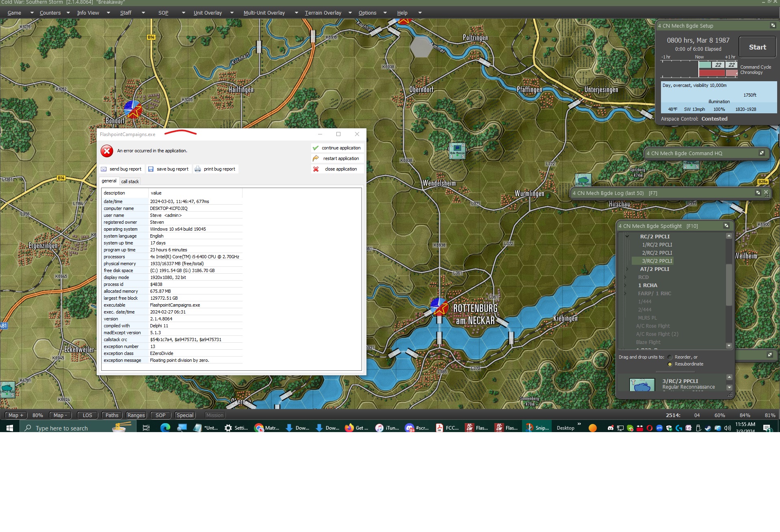Click the Map - zoom out button
This screenshot has height=532, width=780.
click(x=61, y=415)
